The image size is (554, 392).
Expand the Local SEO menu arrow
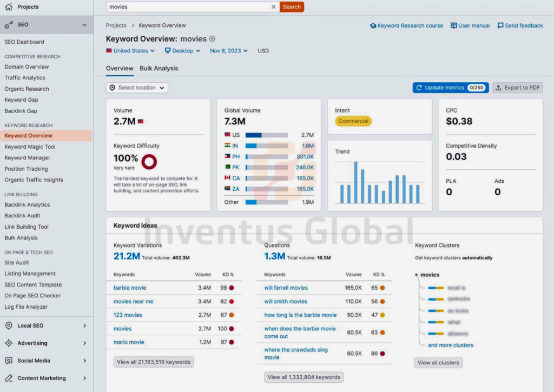pyautogui.click(x=84, y=325)
